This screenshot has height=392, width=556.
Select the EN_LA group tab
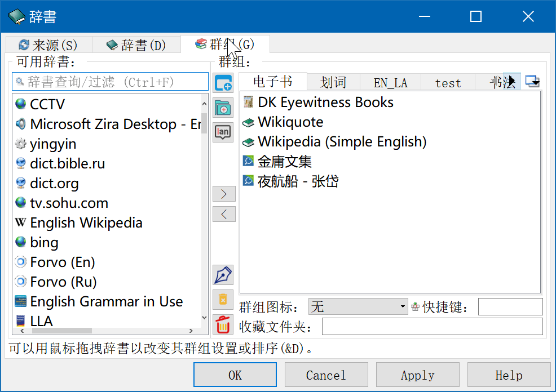point(390,83)
